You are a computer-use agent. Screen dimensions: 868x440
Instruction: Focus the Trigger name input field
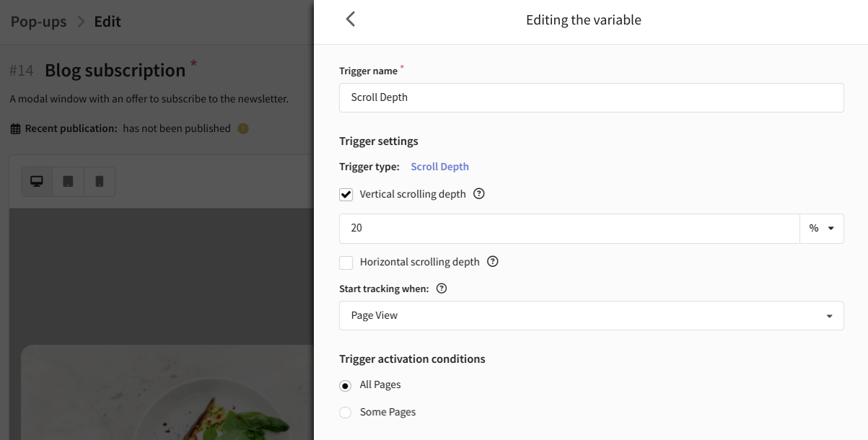[592, 97]
